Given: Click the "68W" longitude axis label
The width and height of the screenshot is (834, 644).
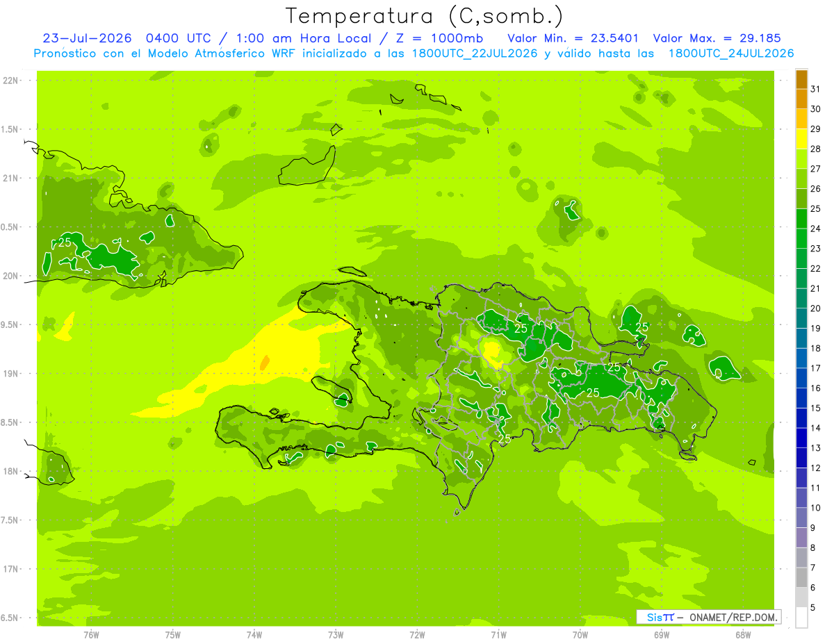Looking at the screenshot, I should [x=743, y=635].
